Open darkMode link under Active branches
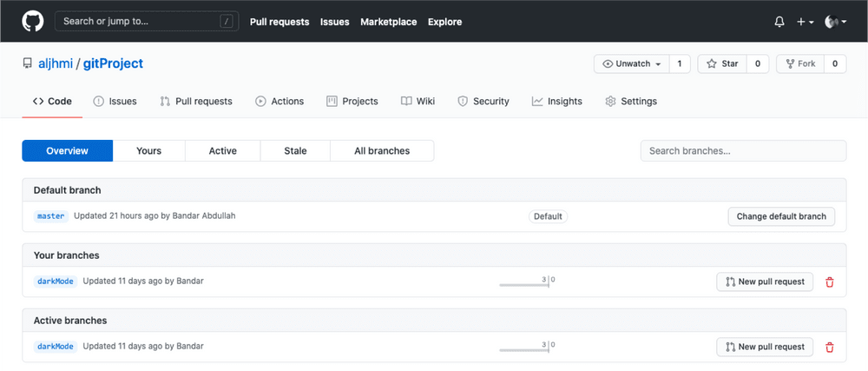The width and height of the screenshot is (868, 371). point(56,347)
